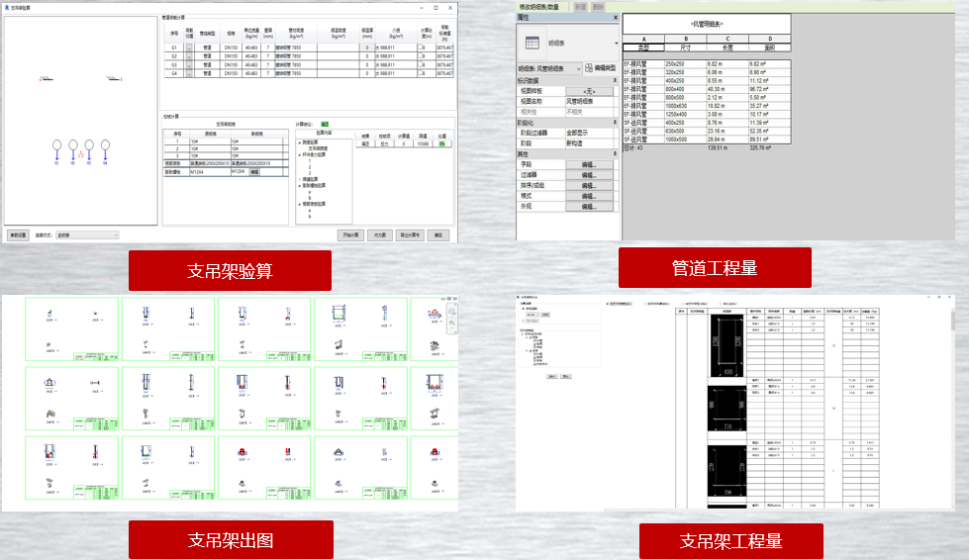The height and width of the screenshot is (560, 969).
Task: Click the ellipsis load button in row G3
Action: tap(189, 64)
